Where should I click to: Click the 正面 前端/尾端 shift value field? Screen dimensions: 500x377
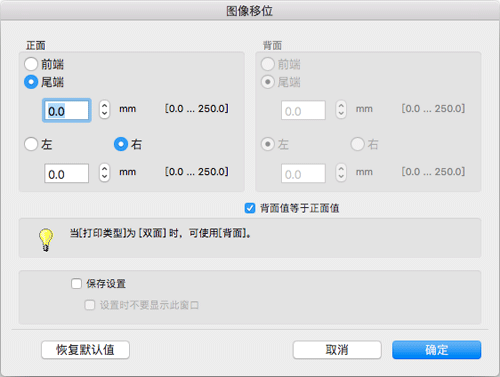[x=67, y=110]
